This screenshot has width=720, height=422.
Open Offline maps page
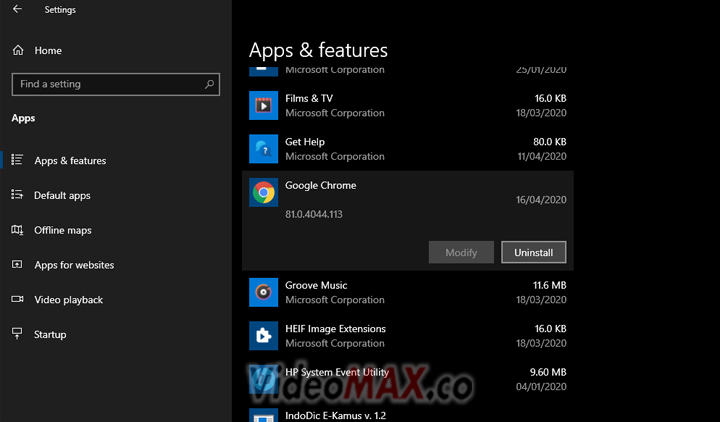tap(63, 230)
